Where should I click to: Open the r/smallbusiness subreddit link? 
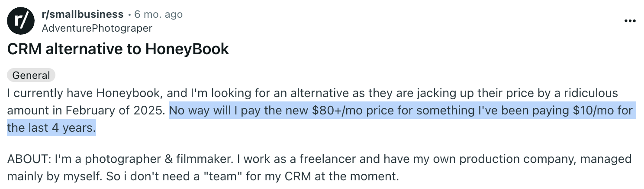[x=82, y=14]
